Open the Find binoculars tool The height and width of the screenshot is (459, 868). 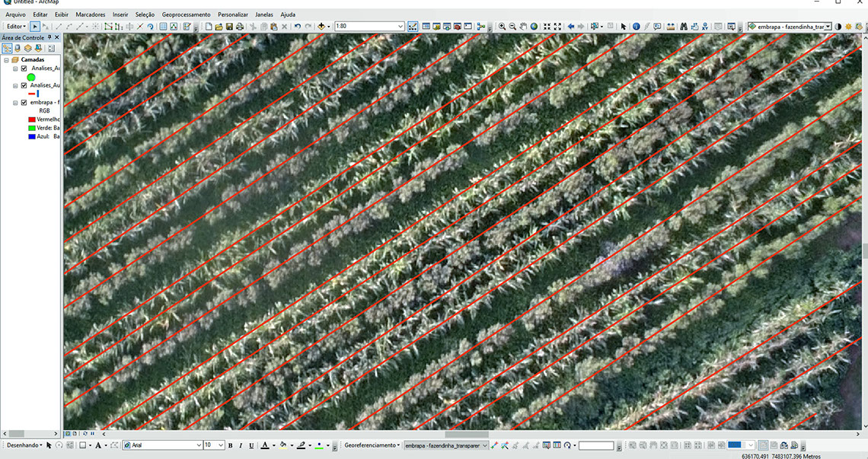point(684,27)
